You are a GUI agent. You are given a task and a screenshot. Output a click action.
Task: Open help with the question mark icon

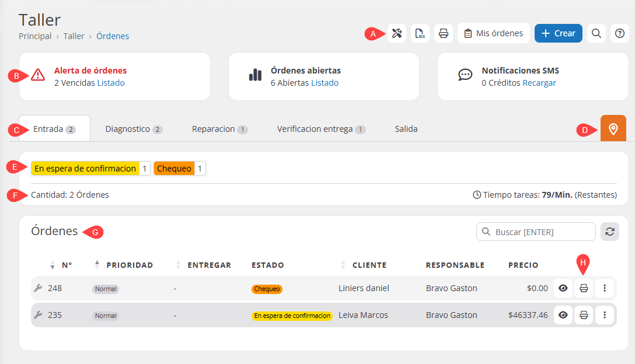pos(619,33)
